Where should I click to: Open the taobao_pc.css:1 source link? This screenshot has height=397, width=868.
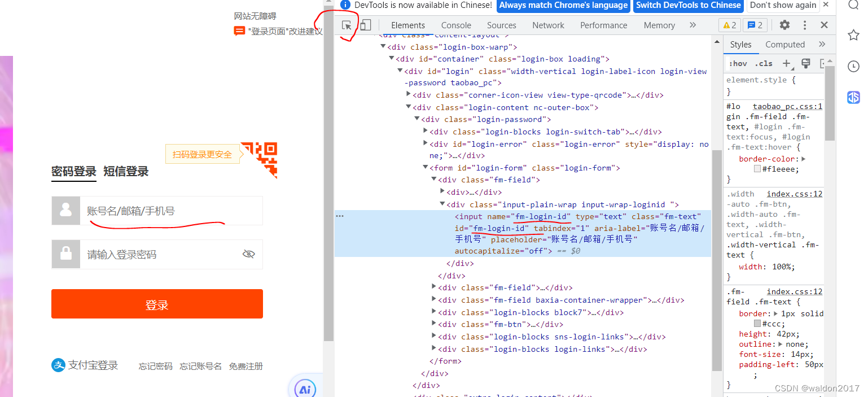787,106
